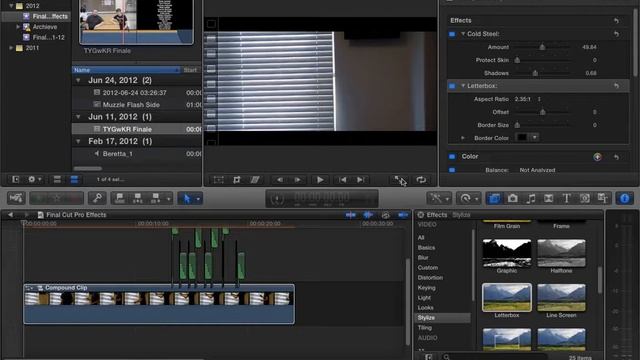Open the Aspect Ratio popup menu

[x=527, y=99]
